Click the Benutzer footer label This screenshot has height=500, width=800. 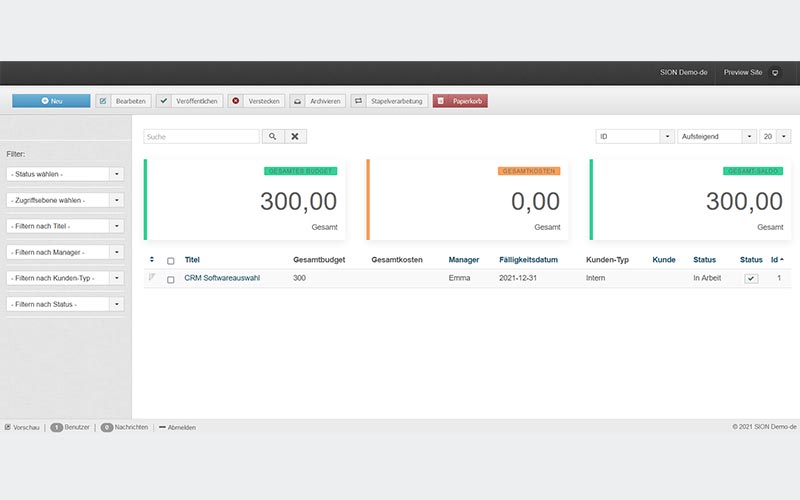tap(77, 427)
